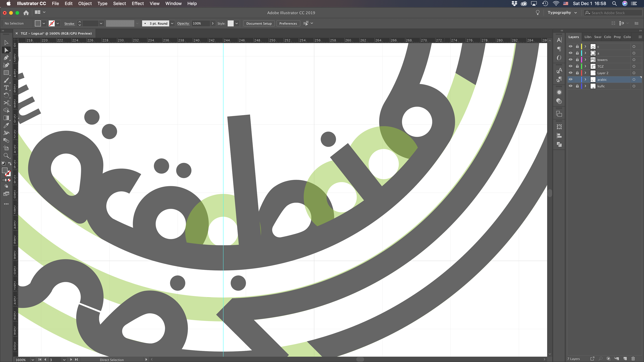Viewport: 644px width, 362px height.
Task: Select the Direct Selection tool
Action: 6,50
